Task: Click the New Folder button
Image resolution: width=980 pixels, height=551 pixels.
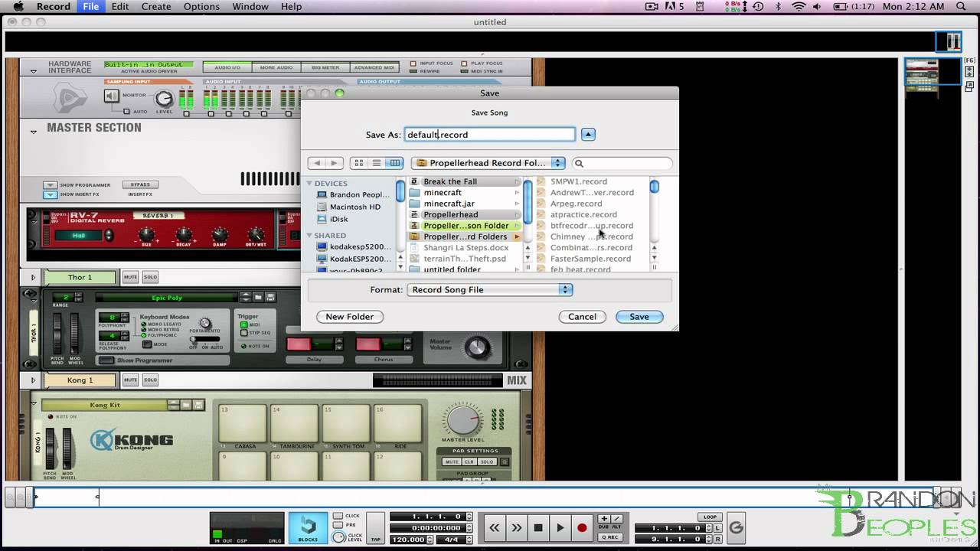Action: click(350, 317)
